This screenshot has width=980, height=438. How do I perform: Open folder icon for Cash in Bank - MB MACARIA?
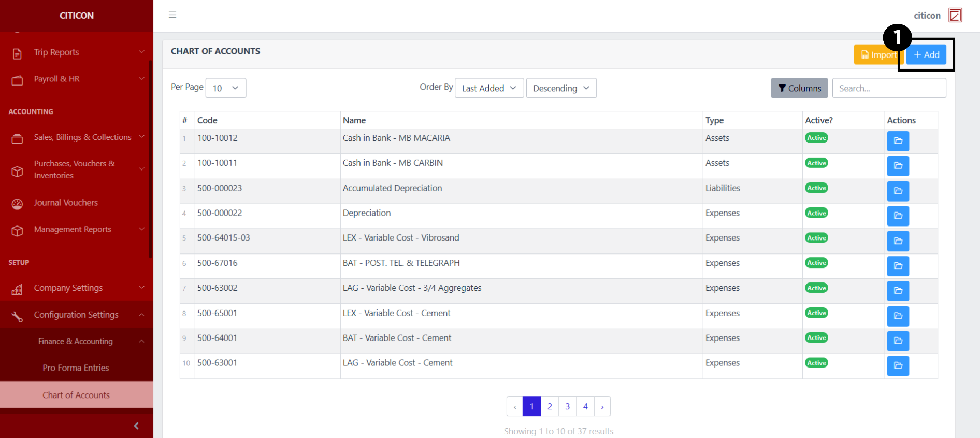[x=898, y=141]
